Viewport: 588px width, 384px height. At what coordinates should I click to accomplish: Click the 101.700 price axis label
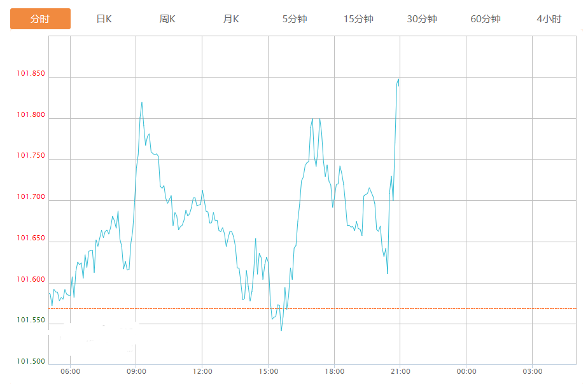[x=31, y=198]
